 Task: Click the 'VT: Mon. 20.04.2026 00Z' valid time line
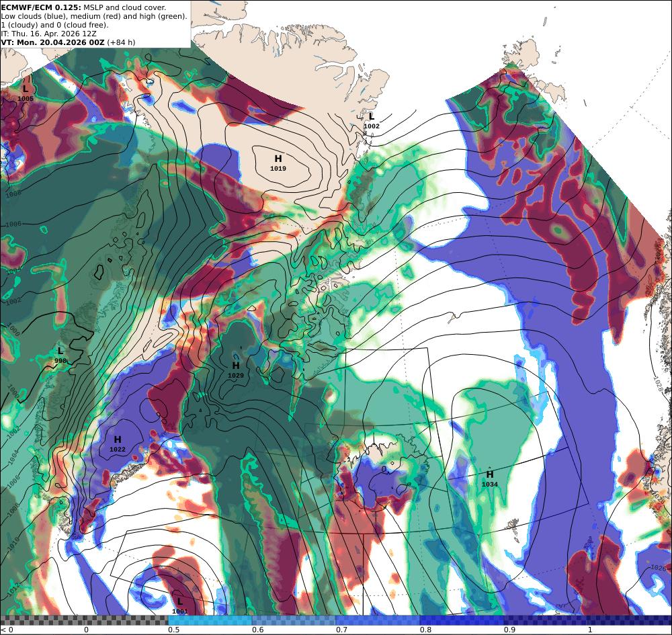click(52, 42)
